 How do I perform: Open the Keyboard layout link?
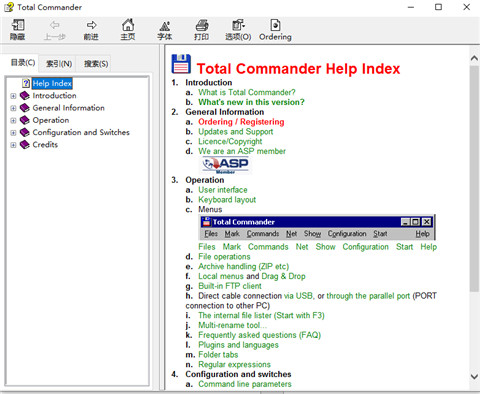[x=227, y=200]
